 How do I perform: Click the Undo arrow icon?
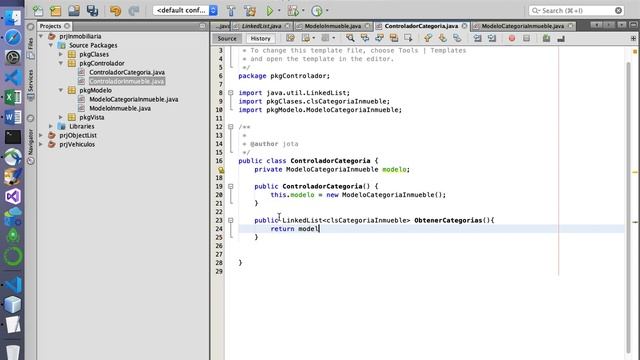[116, 11]
